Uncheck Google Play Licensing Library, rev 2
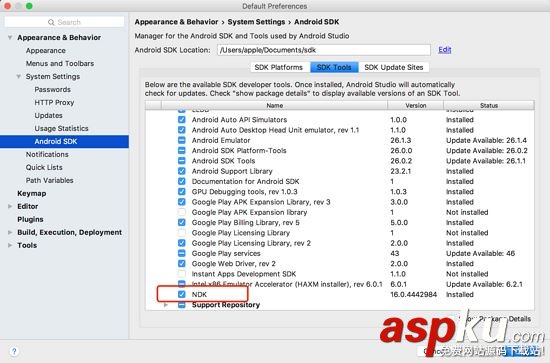This screenshot has height=363, width=550. click(181, 243)
